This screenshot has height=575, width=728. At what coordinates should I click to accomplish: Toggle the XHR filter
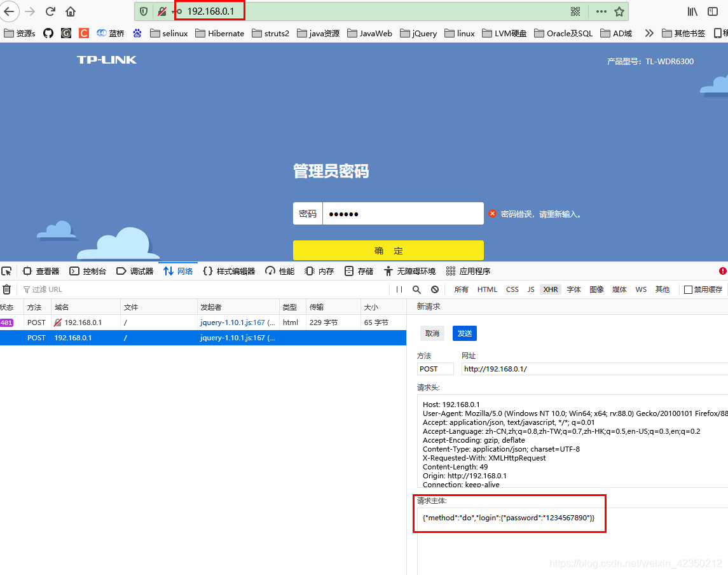pyautogui.click(x=550, y=289)
